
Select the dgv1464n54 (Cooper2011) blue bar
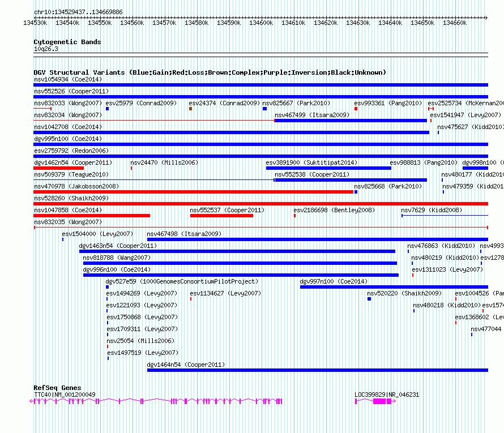(318, 370)
